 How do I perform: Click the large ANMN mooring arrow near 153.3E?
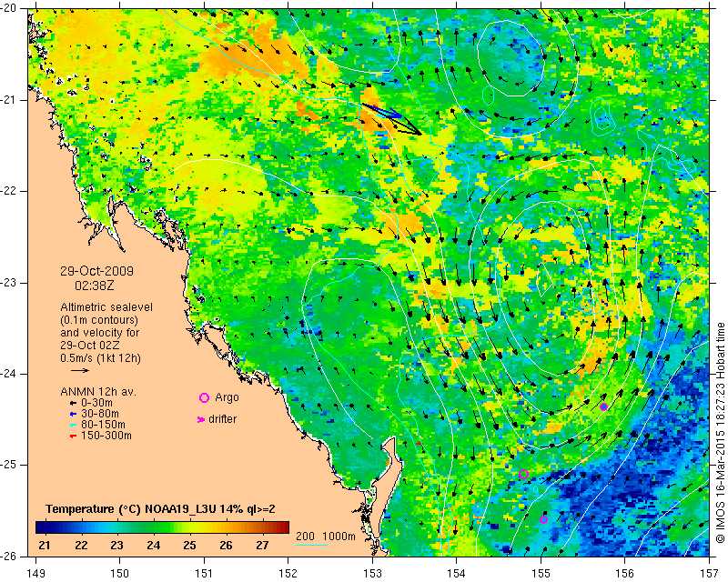pyautogui.click(x=391, y=119)
